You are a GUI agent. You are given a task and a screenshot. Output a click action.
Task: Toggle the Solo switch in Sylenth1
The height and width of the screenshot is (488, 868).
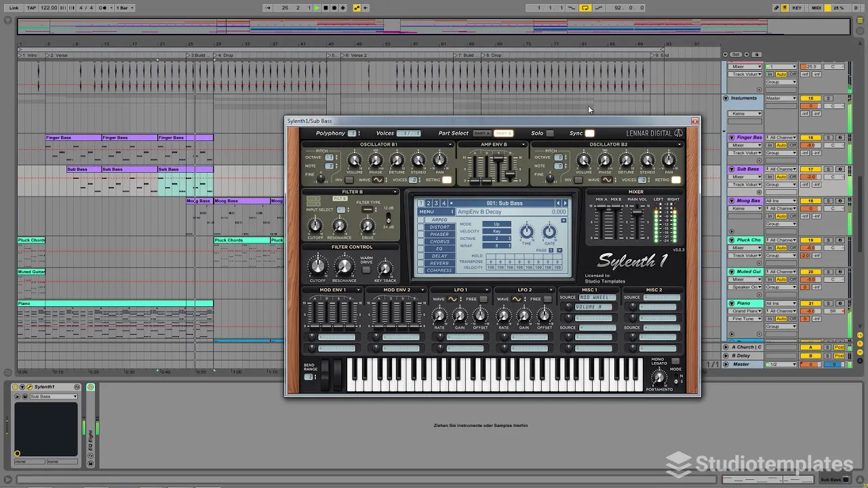click(x=550, y=134)
